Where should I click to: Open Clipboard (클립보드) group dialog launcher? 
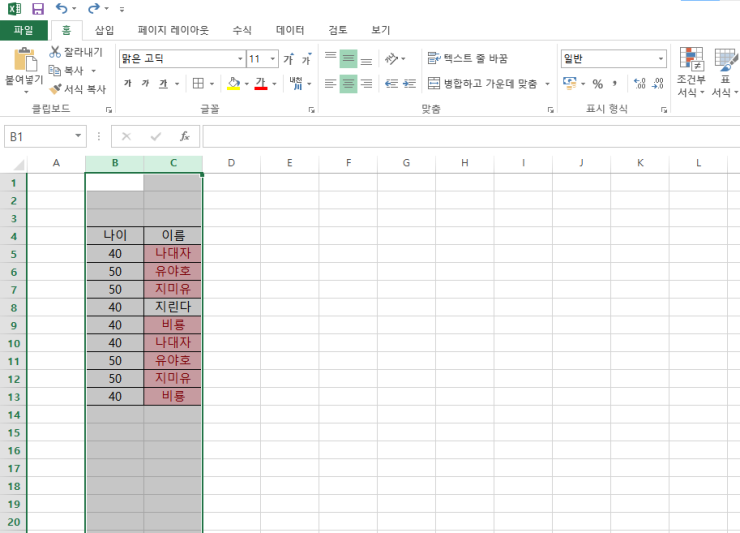click(x=109, y=110)
